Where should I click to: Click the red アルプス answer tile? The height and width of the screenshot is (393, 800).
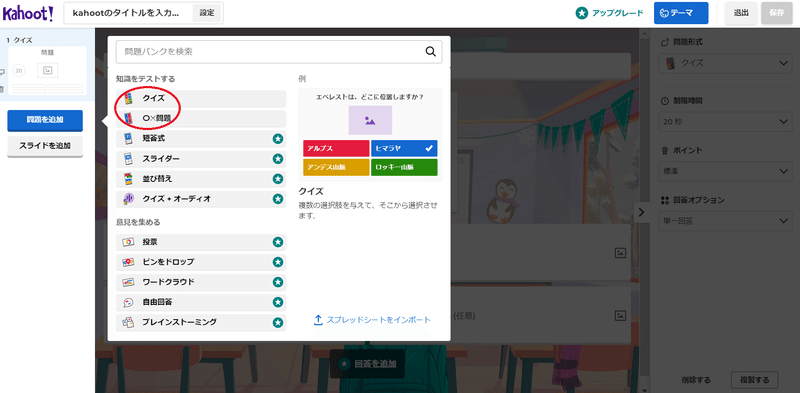click(336, 148)
